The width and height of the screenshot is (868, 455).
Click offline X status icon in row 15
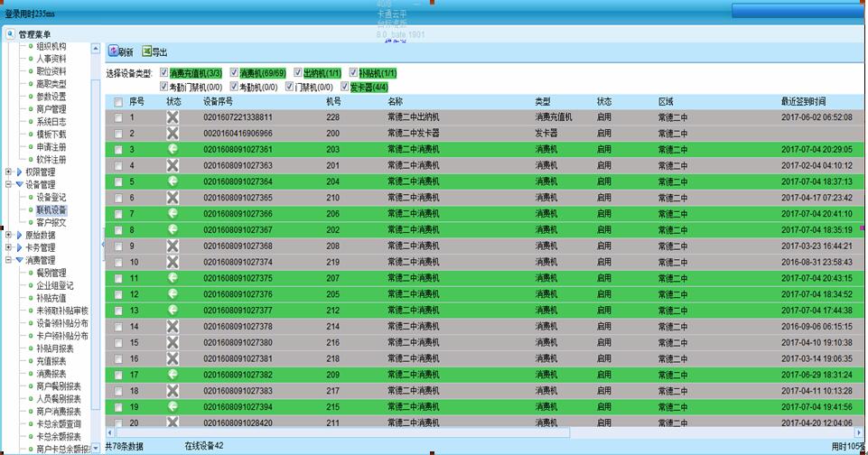pos(173,342)
